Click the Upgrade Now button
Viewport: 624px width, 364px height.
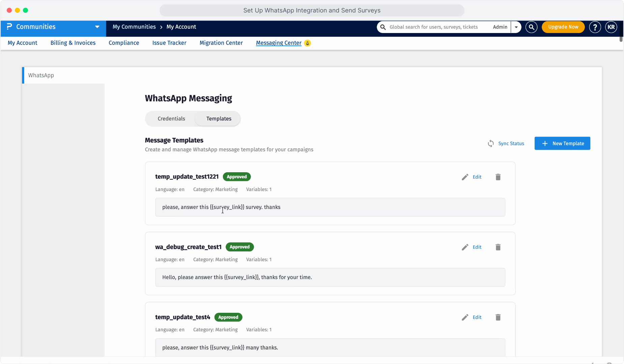[563, 27]
